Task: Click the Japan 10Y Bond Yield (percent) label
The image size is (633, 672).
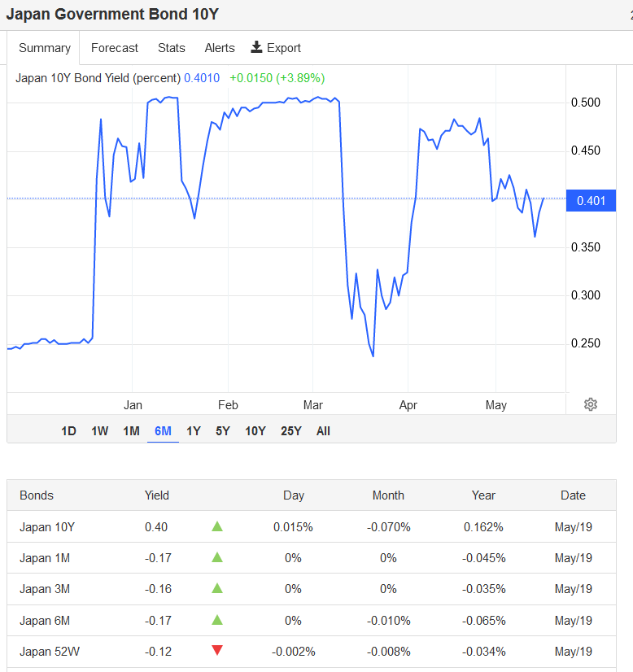Action: coord(98,78)
